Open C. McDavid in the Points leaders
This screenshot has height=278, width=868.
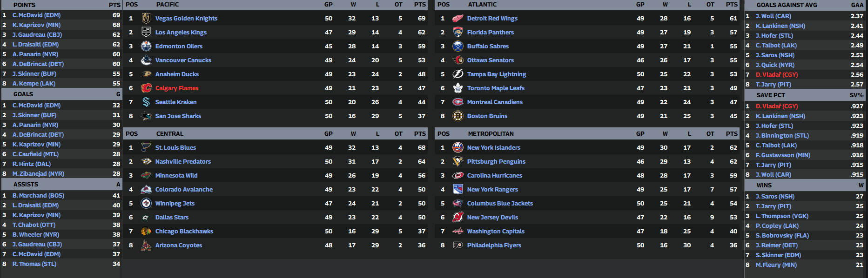click(x=36, y=15)
